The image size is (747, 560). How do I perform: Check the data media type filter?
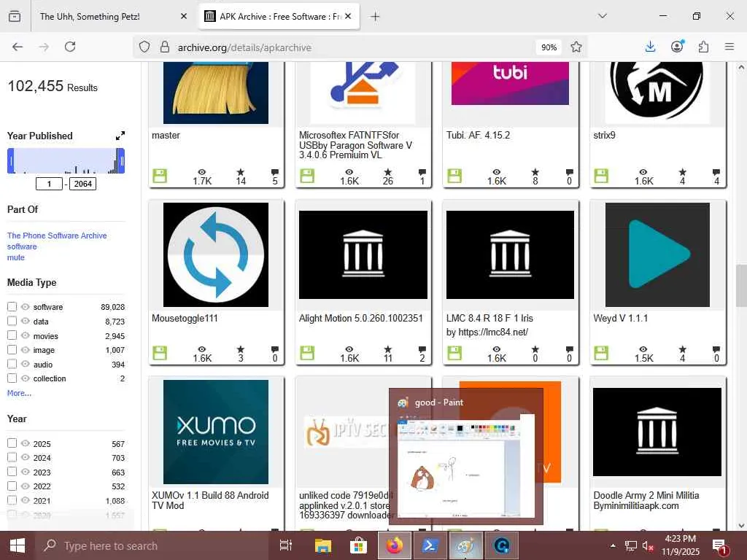coord(12,321)
